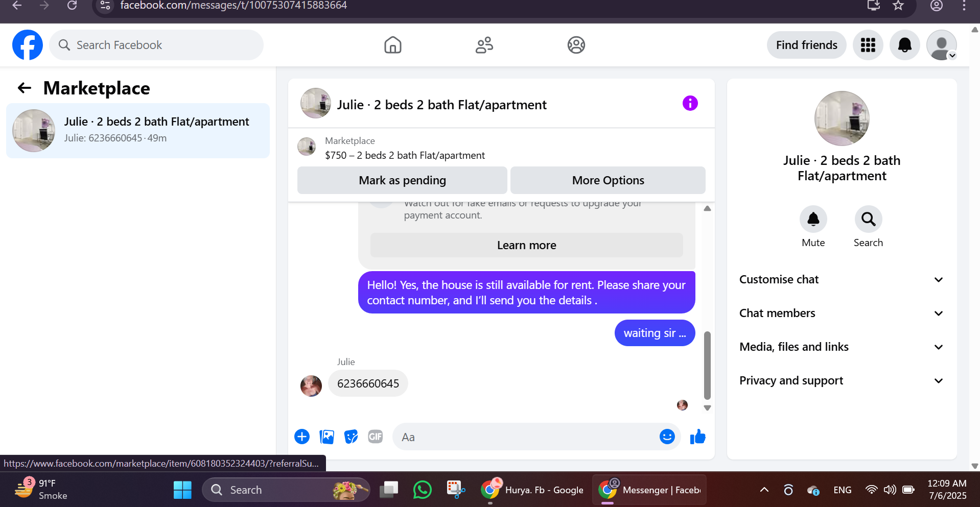Screen dimensions: 980x507
Task: Open the Friends icon in top navigation
Action: pyautogui.click(x=484, y=45)
